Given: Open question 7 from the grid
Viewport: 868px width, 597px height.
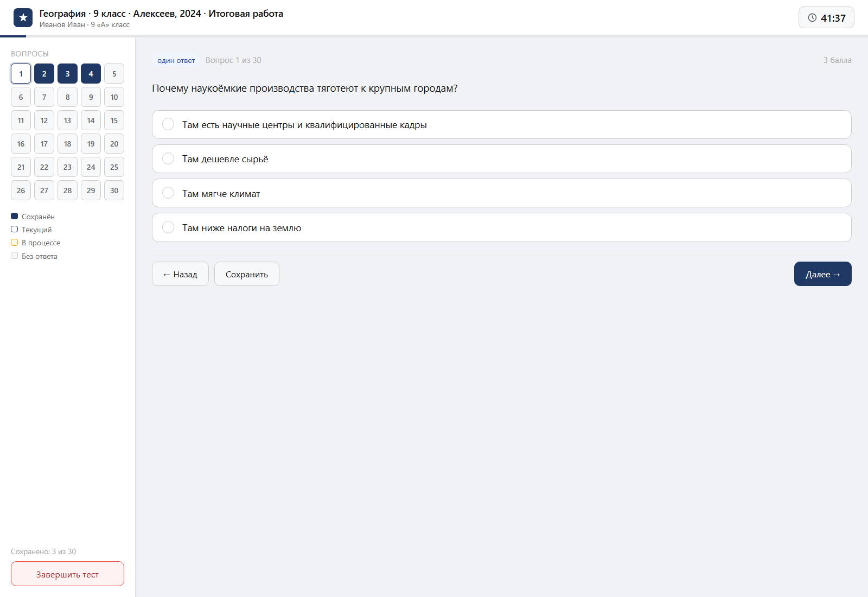Looking at the screenshot, I should pos(44,97).
